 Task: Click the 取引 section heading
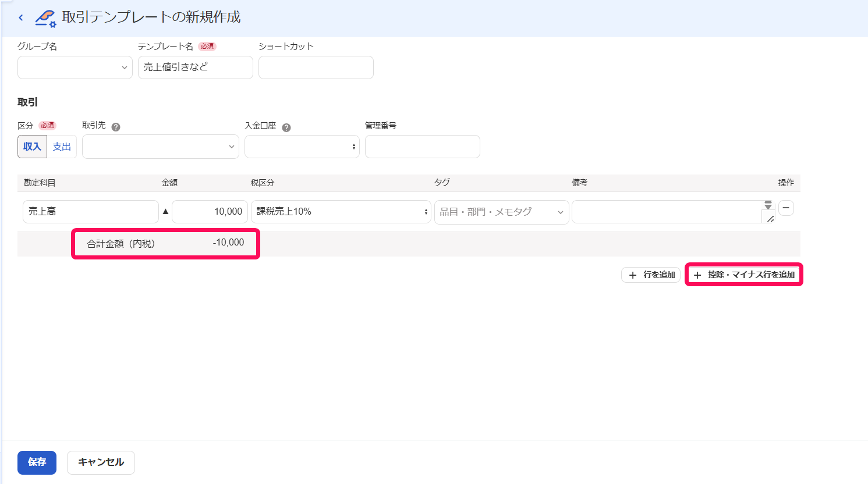[27, 102]
